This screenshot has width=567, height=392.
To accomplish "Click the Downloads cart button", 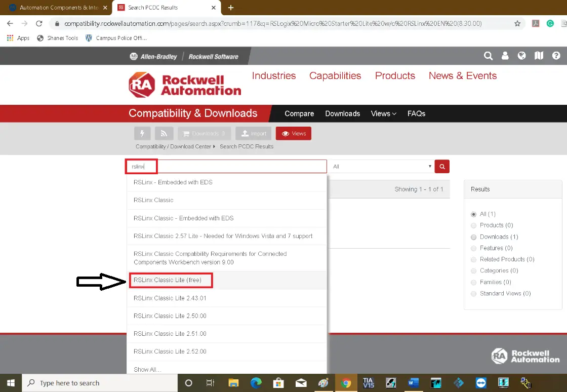I will tap(205, 133).
